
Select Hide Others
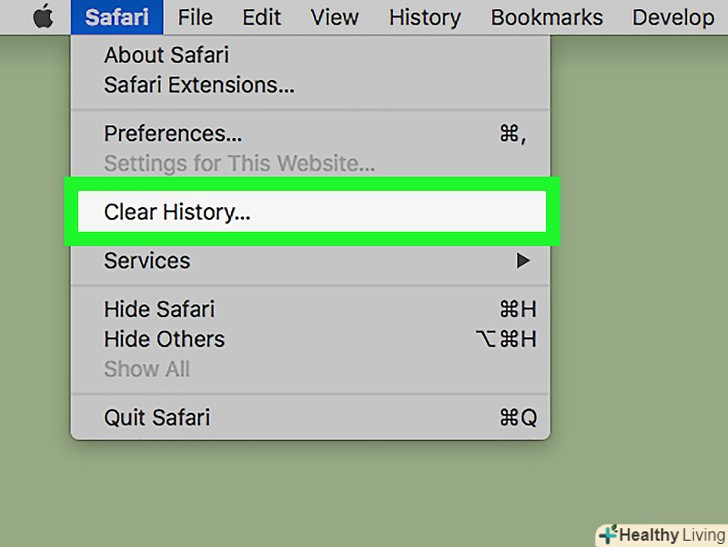164,339
